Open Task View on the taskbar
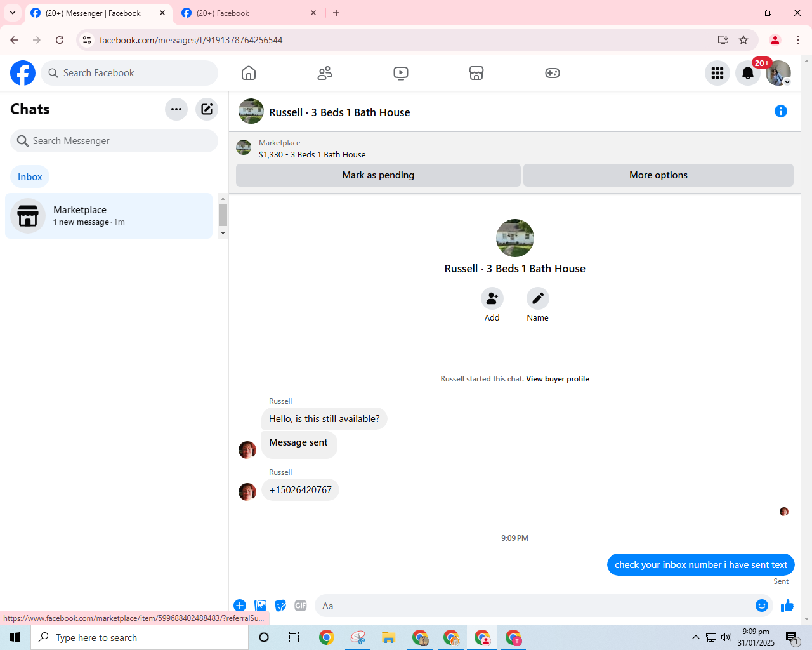 [x=294, y=637]
